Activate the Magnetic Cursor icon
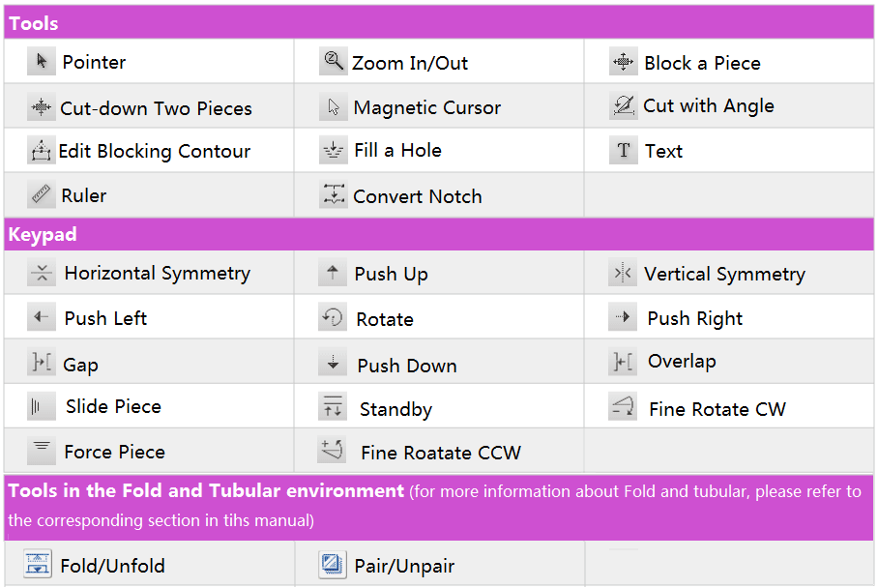This screenshot has width=878, height=588. tap(334, 107)
